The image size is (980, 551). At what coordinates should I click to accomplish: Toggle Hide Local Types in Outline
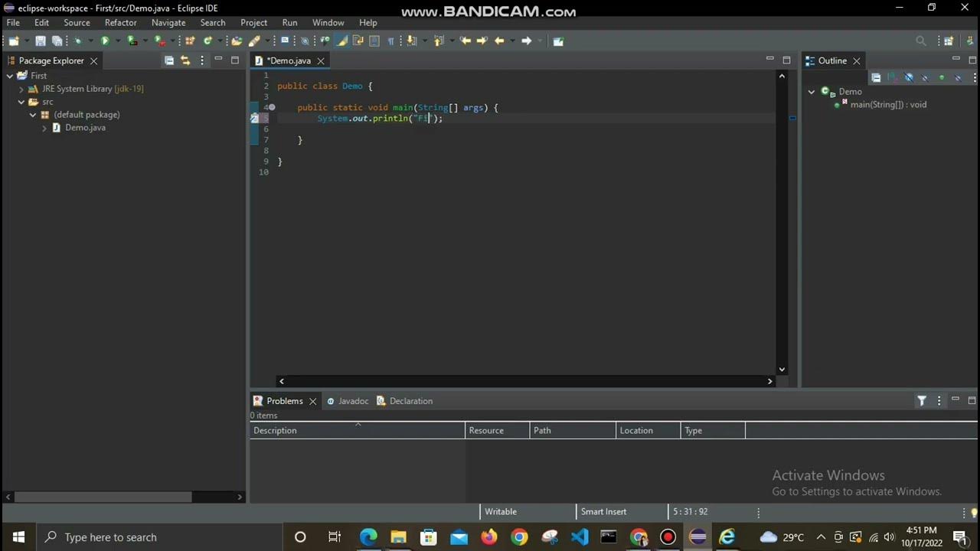point(959,77)
